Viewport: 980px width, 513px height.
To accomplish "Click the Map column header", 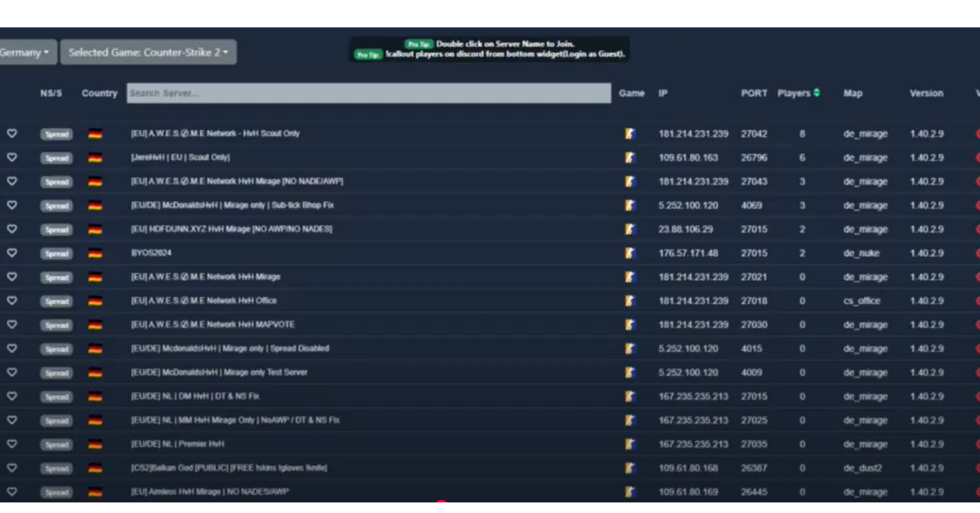I will [x=853, y=93].
